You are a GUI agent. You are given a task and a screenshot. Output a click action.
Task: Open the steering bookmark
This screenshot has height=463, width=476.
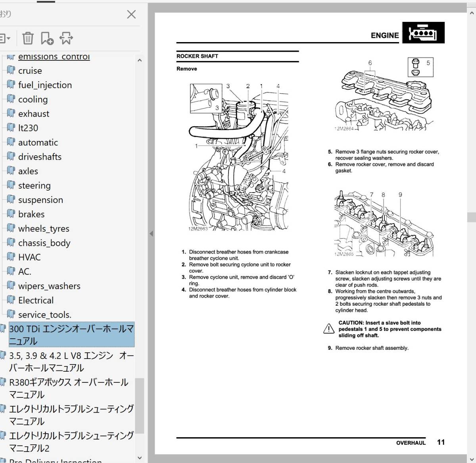[x=35, y=185]
